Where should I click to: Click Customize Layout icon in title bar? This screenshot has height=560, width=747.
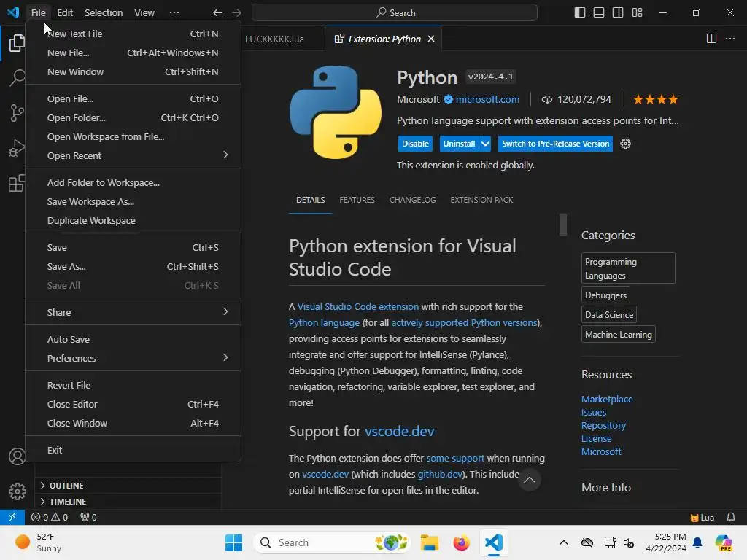[x=637, y=13]
